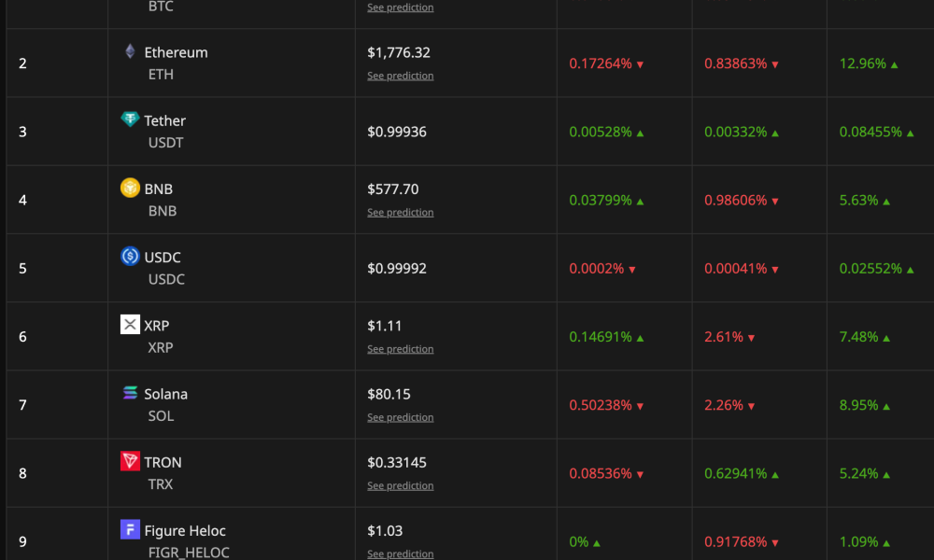
Task: Click TRON price $0.33145
Action: click(x=397, y=462)
